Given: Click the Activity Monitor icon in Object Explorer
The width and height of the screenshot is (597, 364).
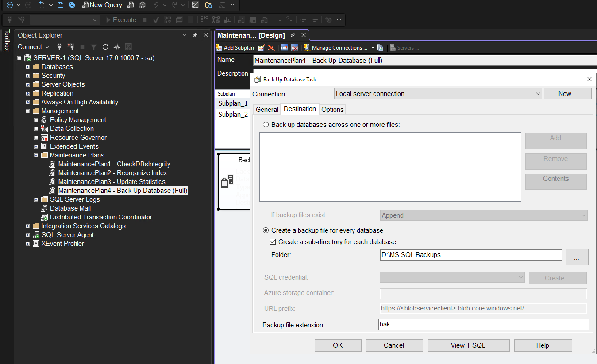Looking at the screenshot, I should point(117,47).
